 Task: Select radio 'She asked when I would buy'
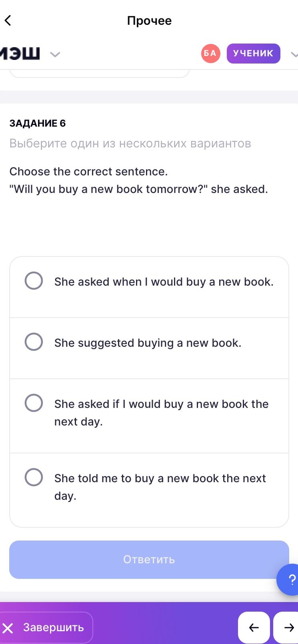click(34, 281)
